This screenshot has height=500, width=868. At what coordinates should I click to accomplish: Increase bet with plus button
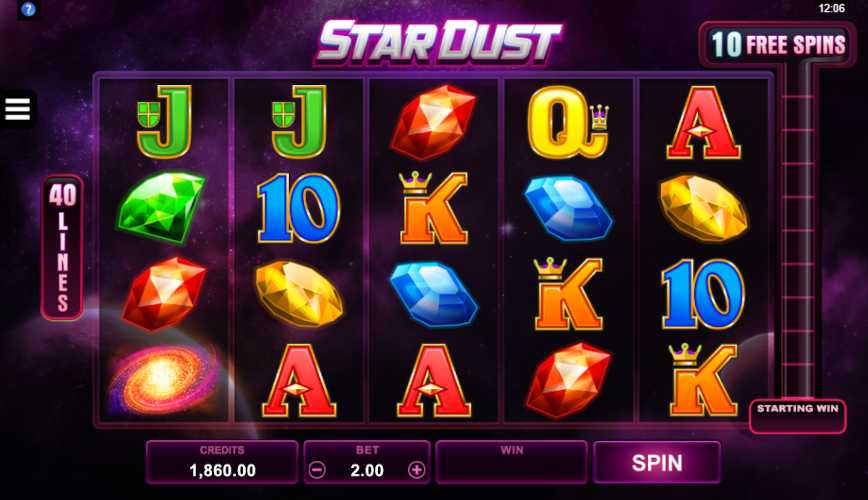point(416,470)
